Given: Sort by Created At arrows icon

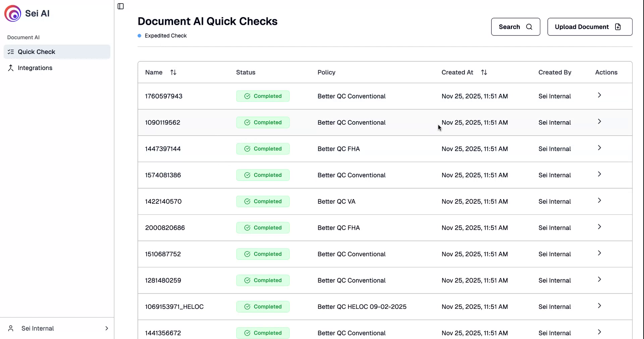Looking at the screenshot, I should (484, 72).
